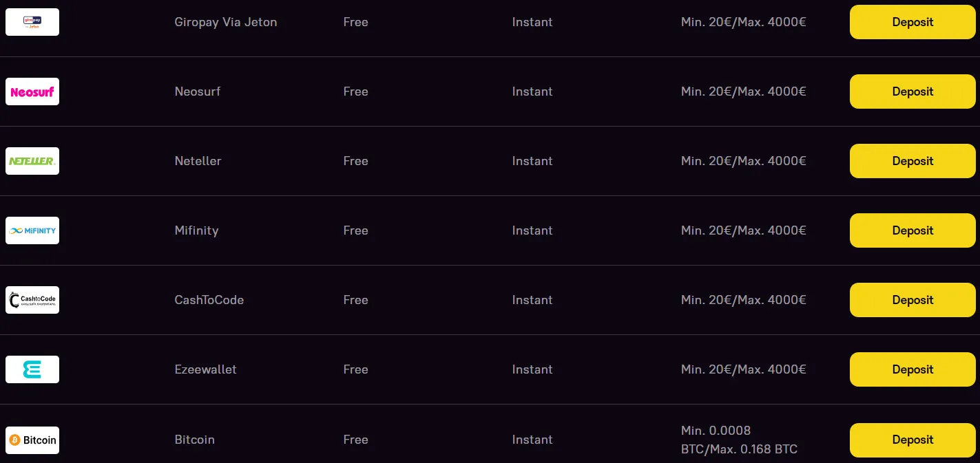Viewport: 980px width, 463px height.
Task: Click the Giropay via Jeton logo
Action: pos(32,22)
